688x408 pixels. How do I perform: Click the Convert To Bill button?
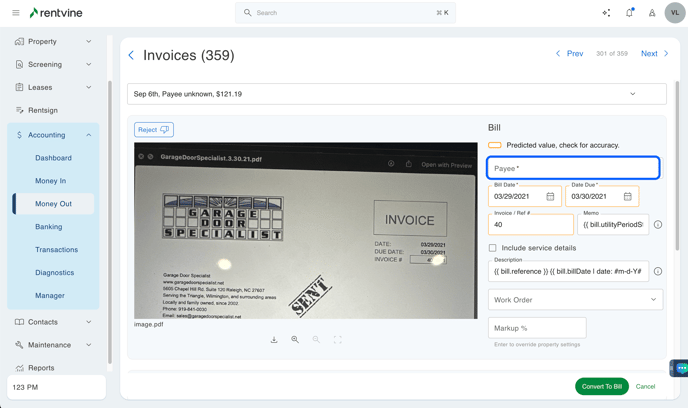point(602,387)
